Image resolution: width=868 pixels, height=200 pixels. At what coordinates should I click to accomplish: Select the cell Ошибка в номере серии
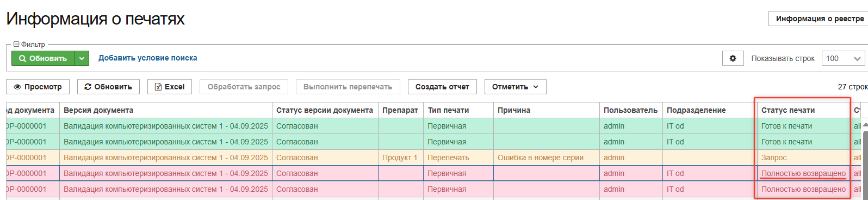pos(547,157)
